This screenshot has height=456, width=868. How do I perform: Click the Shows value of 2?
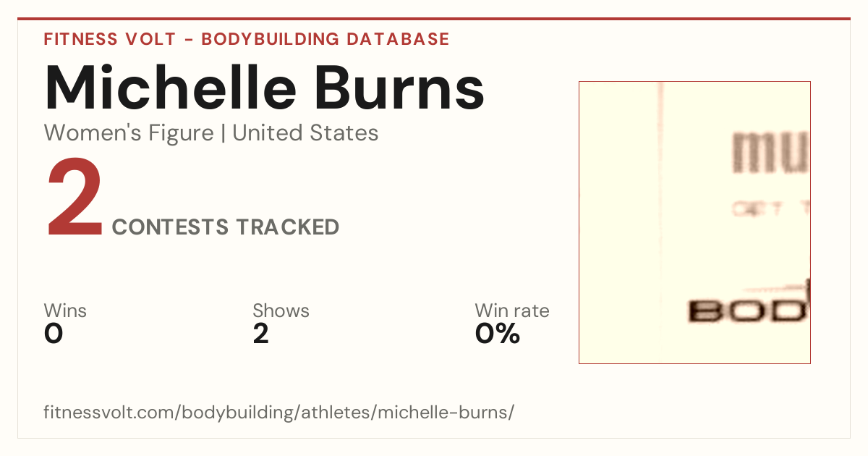pos(261,334)
